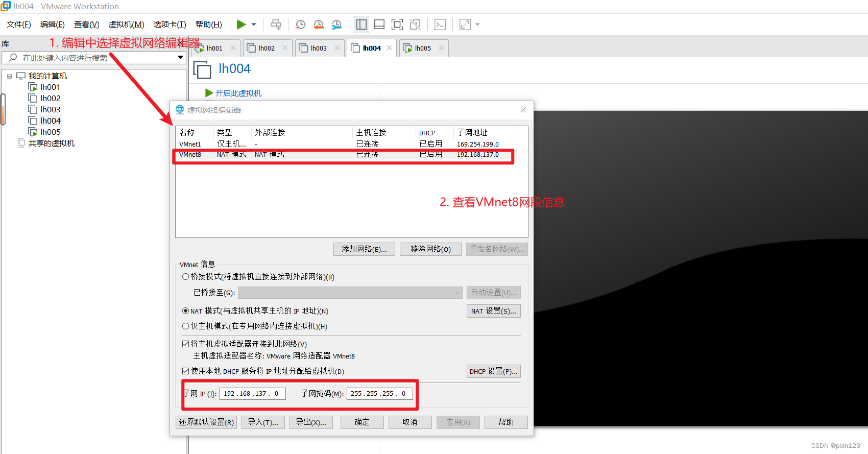This screenshot has height=454, width=868.
Task: Open the console view icon
Action: 440,25
